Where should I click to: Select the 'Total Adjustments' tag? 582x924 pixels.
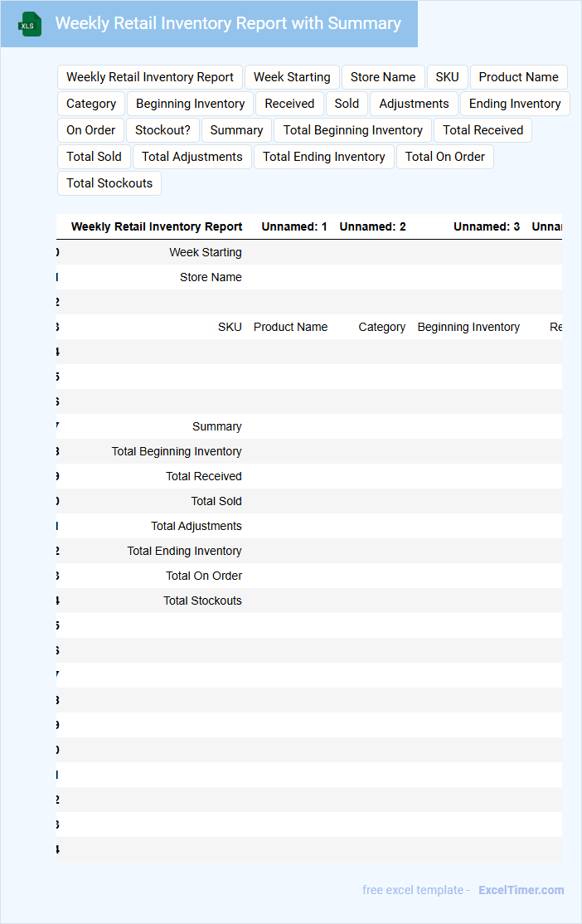192,157
